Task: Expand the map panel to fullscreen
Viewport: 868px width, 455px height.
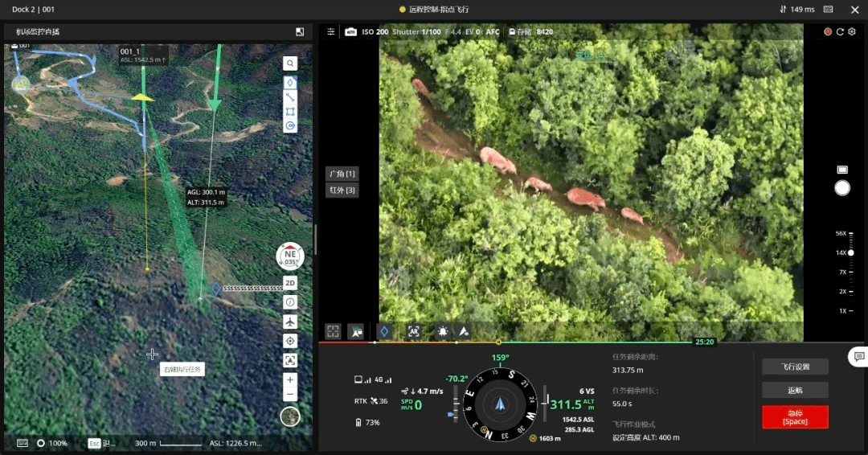Action: pos(300,32)
